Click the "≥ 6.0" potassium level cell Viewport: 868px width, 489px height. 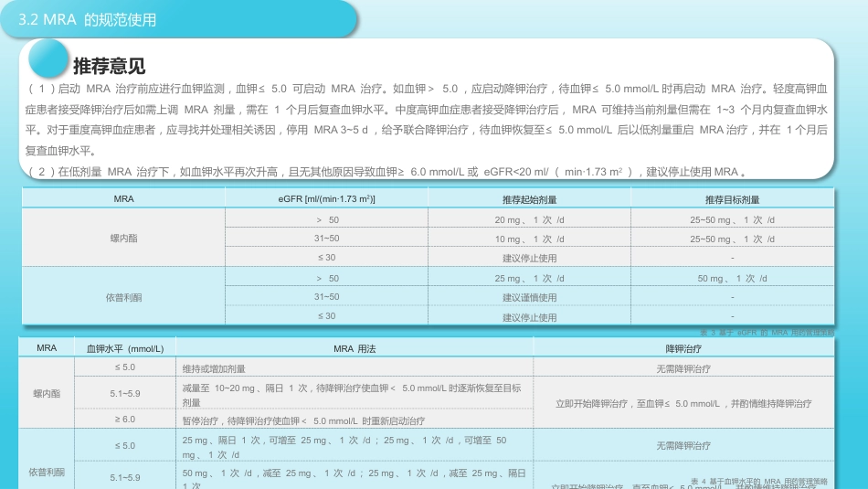click(125, 420)
